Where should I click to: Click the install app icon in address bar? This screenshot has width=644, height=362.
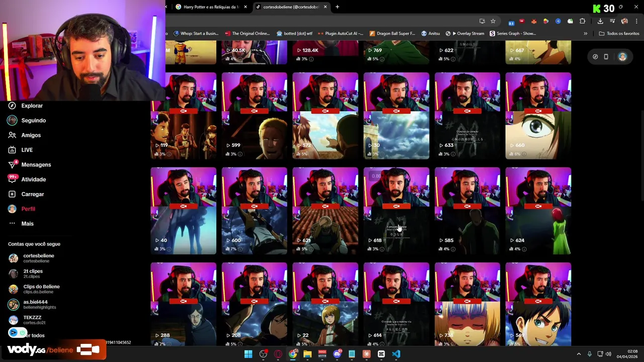click(x=482, y=21)
